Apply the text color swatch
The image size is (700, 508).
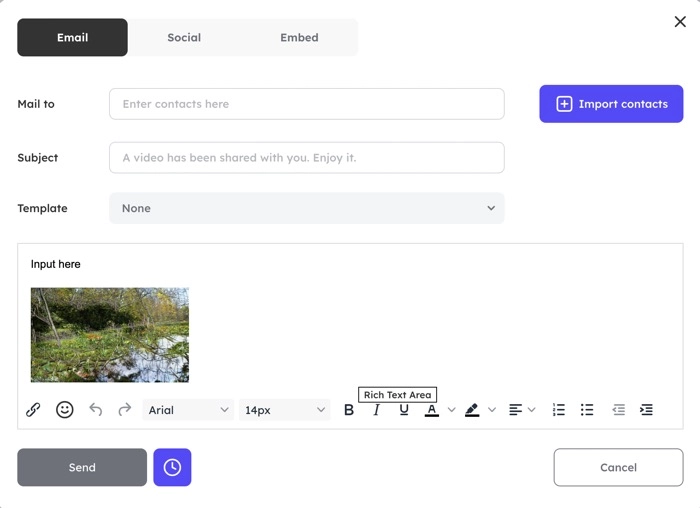tap(432, 410)
